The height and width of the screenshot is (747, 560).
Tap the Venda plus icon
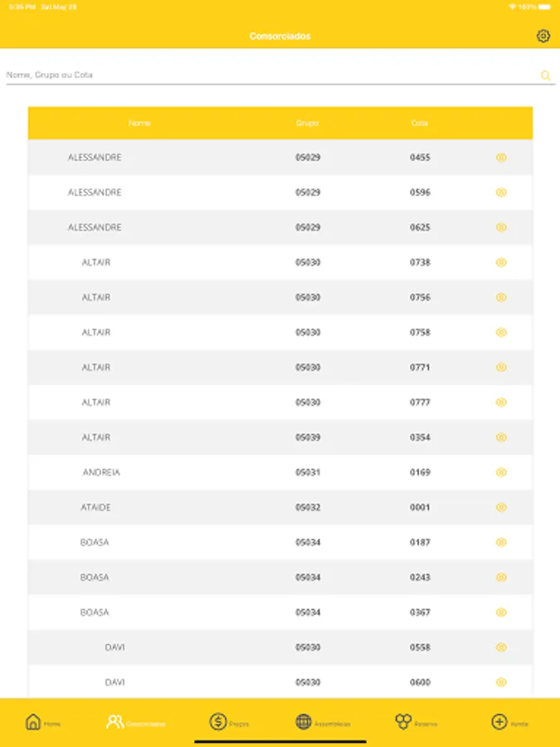pyautogui.click(x=499, y=722)
